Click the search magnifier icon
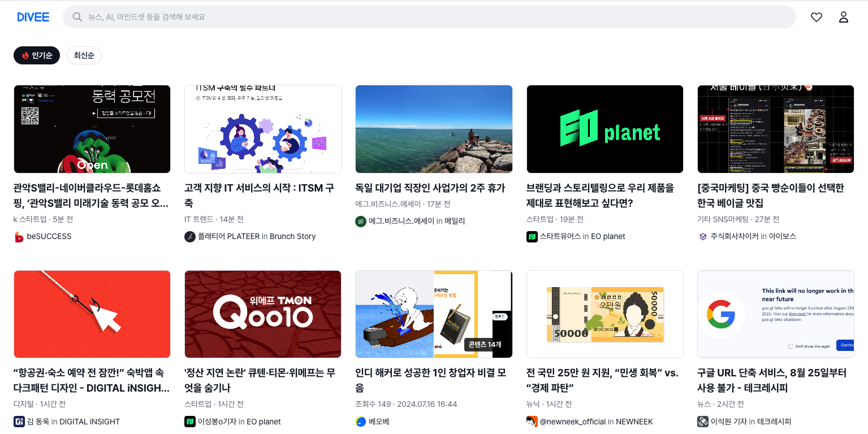 [77, 17]
